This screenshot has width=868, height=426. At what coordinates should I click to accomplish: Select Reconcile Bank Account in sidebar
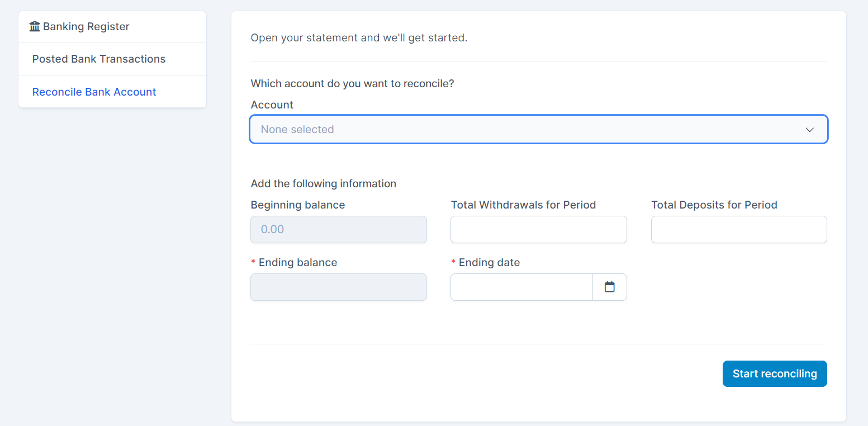(x=94, y=92)
